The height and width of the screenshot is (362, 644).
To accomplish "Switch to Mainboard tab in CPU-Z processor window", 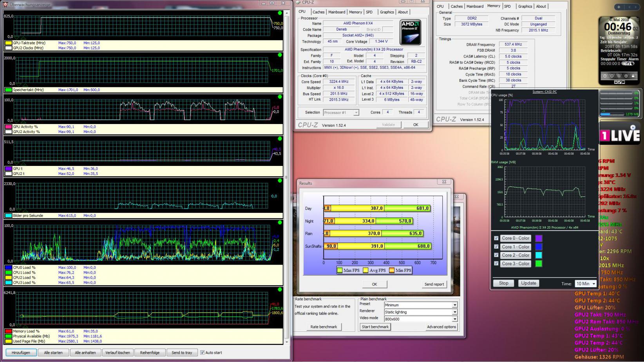I will point(337,12).
